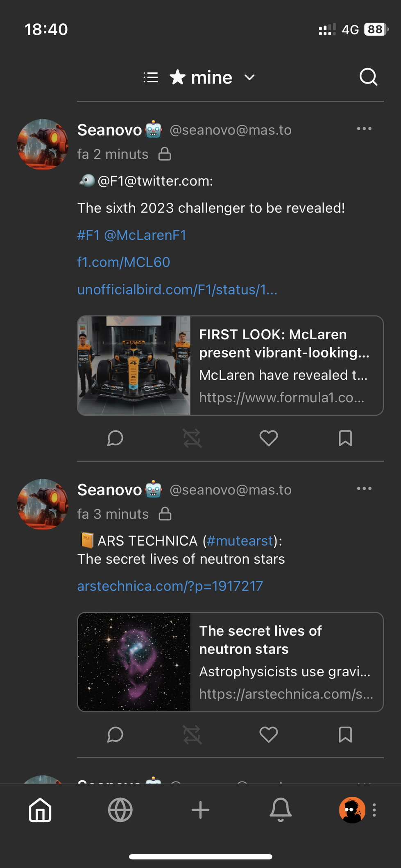This screenshot has height=868, width=401.
Task: Reply to the McLaren F1 post
Action: click(115, 438)
